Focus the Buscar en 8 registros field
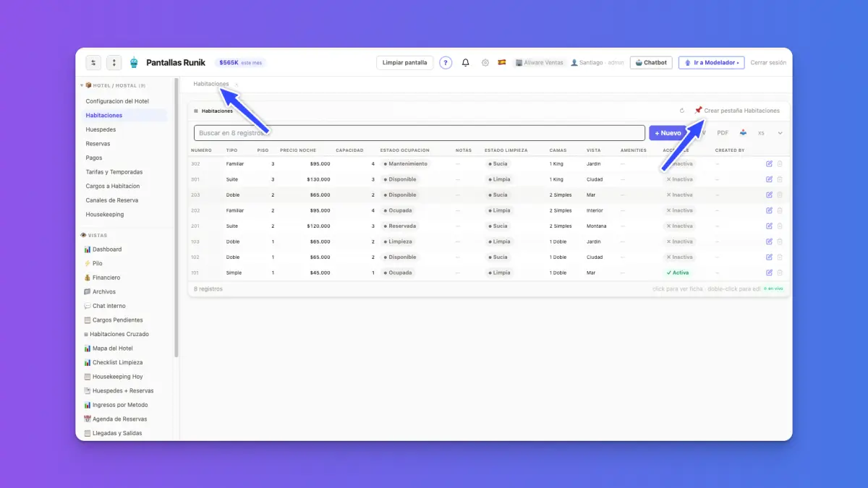The width and height of the screenshot is (868, 488). tap(420, 133)
